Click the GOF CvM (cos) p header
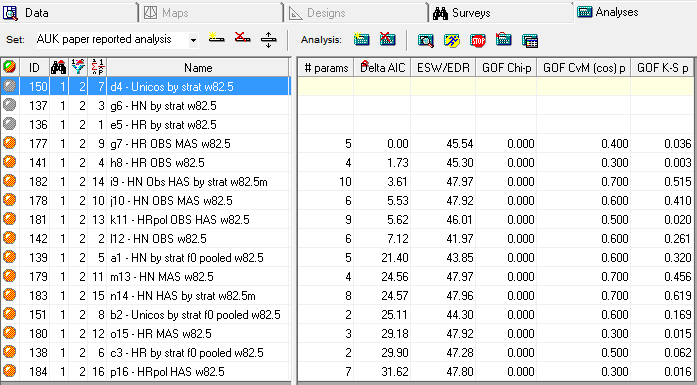This screenshot has width=697, height=385. pos(584,68)
